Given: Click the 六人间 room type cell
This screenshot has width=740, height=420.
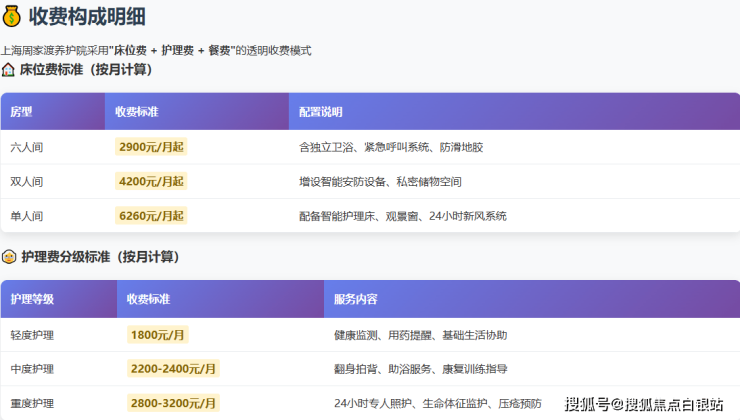Looking at the screenshot, I should tap(26, 147).
